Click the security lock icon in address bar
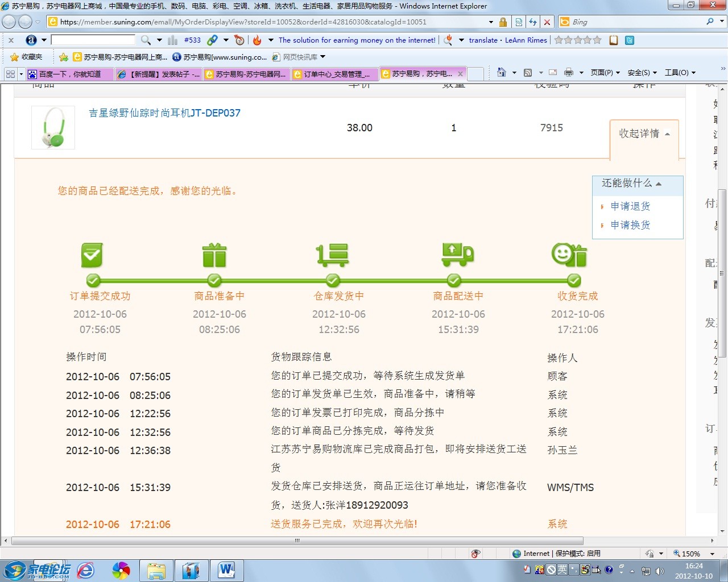 click(x=503, y=22)
